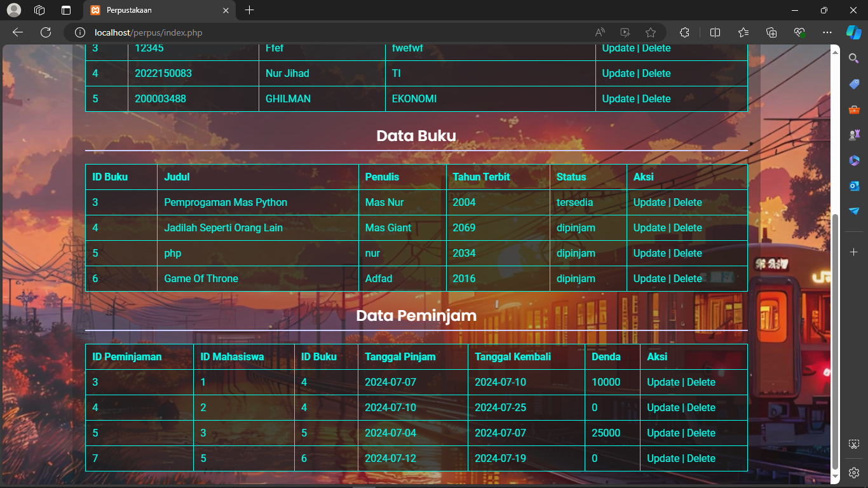Click the Browser essentials heart icon
The width and height of the screenshot is (868, 488).
coord(799,32)
